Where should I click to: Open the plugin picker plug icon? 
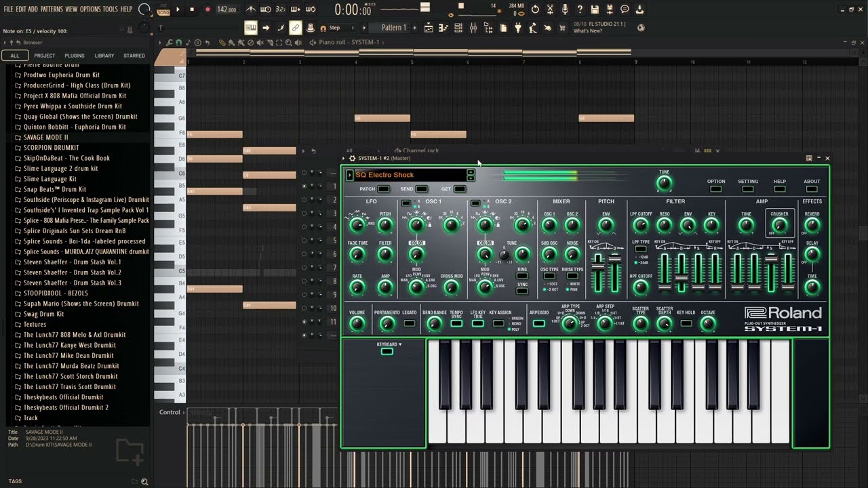(x=518, y=28)
